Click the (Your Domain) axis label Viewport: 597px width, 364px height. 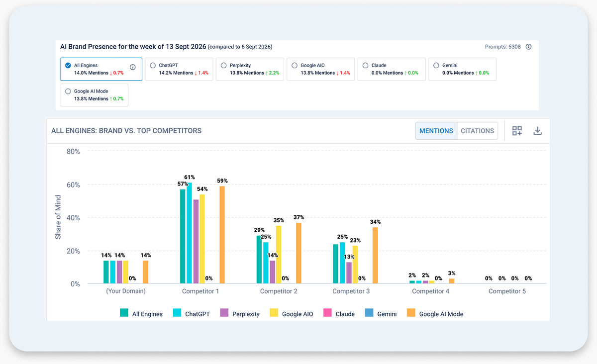pyautogui.click(x=126, y=291)
